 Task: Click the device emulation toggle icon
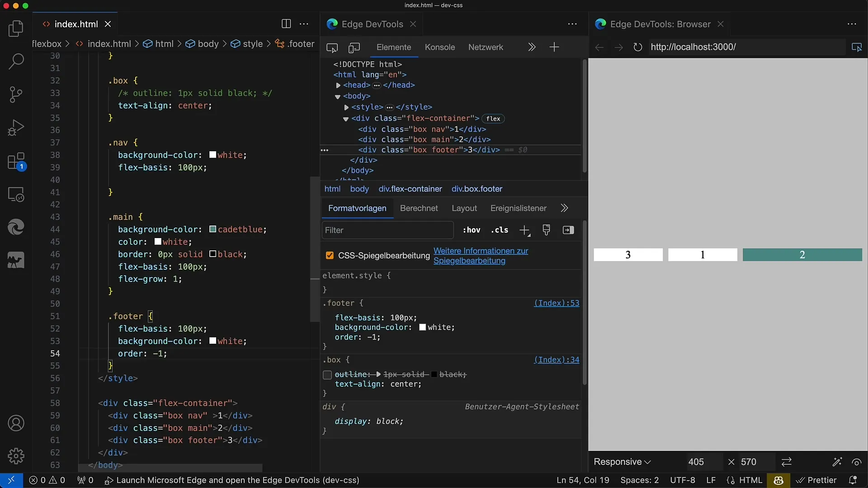[x=353, y=47]
